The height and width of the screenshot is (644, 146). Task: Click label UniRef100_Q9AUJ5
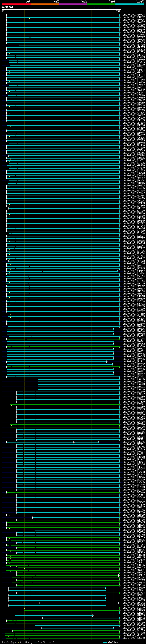point(134,379)
